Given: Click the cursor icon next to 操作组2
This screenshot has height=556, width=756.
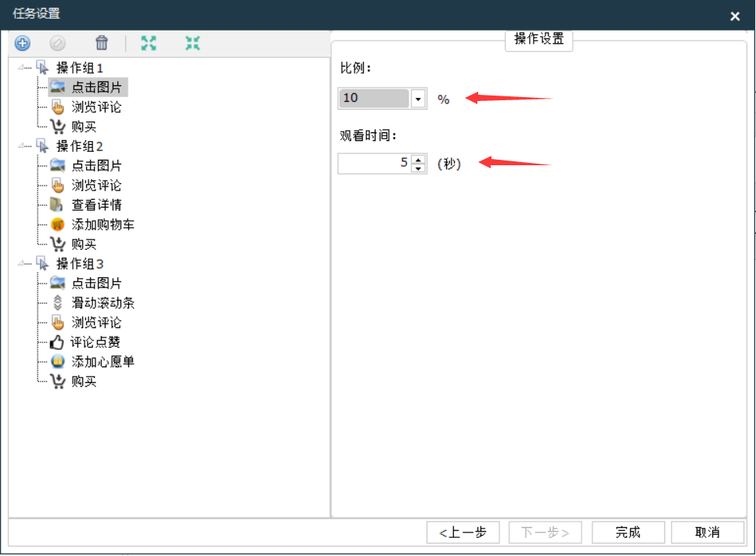Looking at the screenshot, I should [43, 146].
